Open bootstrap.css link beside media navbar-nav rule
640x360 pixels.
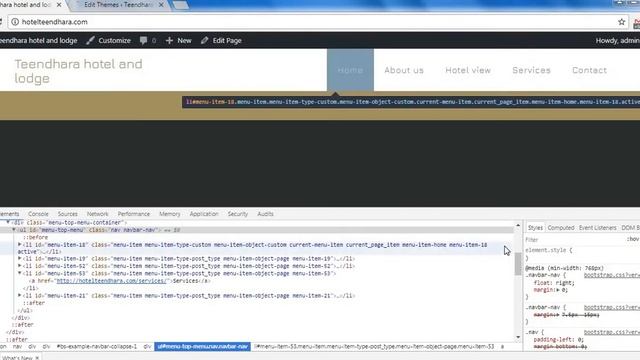611,275
